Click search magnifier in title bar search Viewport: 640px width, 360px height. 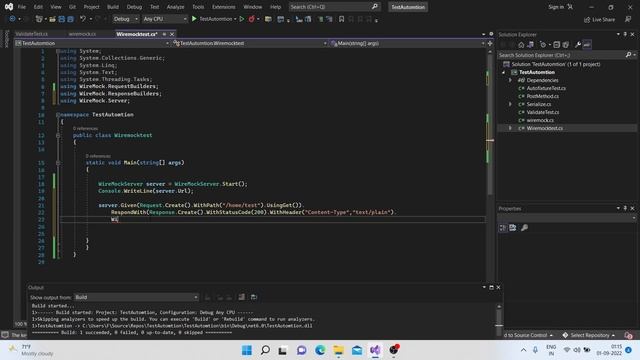[375, 7]
